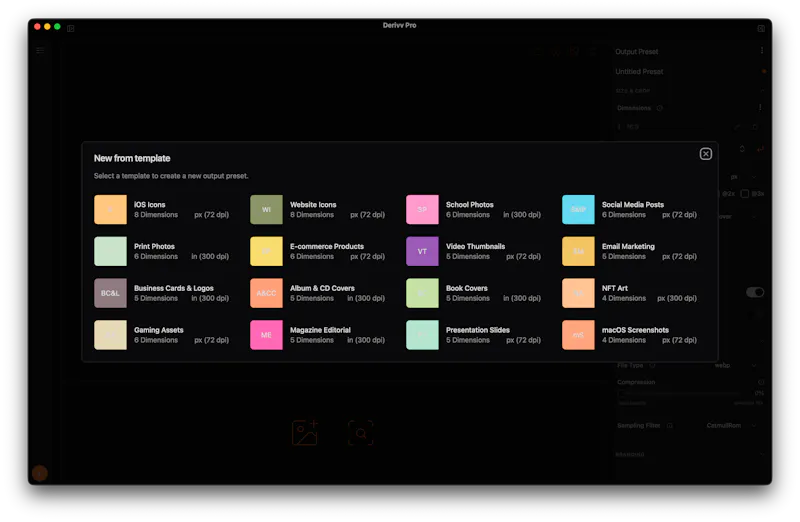This screenshot has height=522, width=800.
Task: Pick the Book Covers template
Action: click(474, 293)
